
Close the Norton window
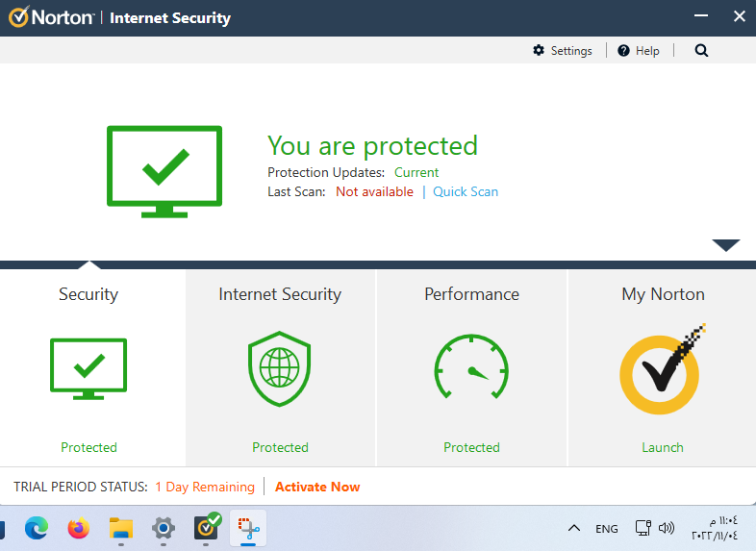coord(739,16)
